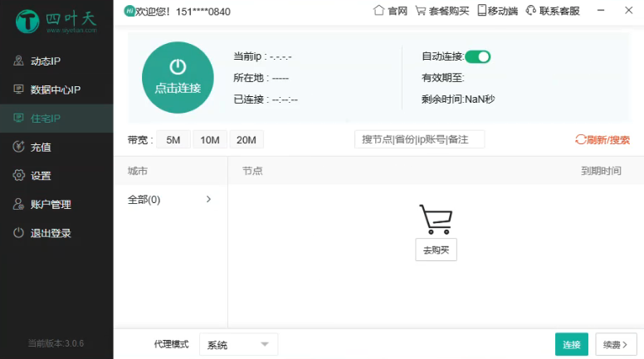Click the 充值 recharge sidebar icon
The image size is (644, 359).
(x=18, y=147)
